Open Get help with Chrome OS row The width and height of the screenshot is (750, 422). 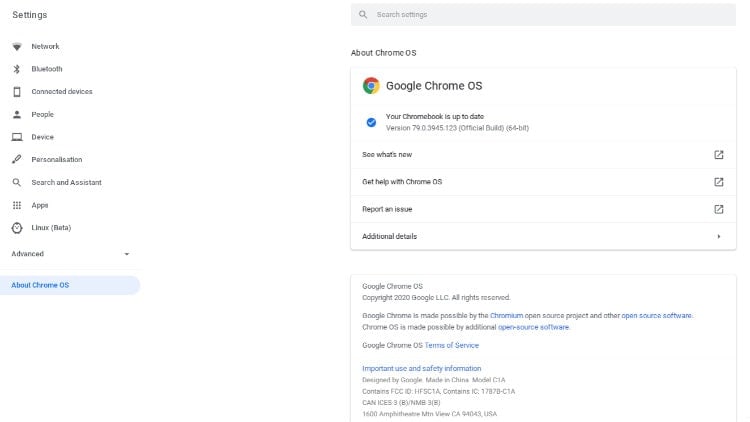point(543,182)
